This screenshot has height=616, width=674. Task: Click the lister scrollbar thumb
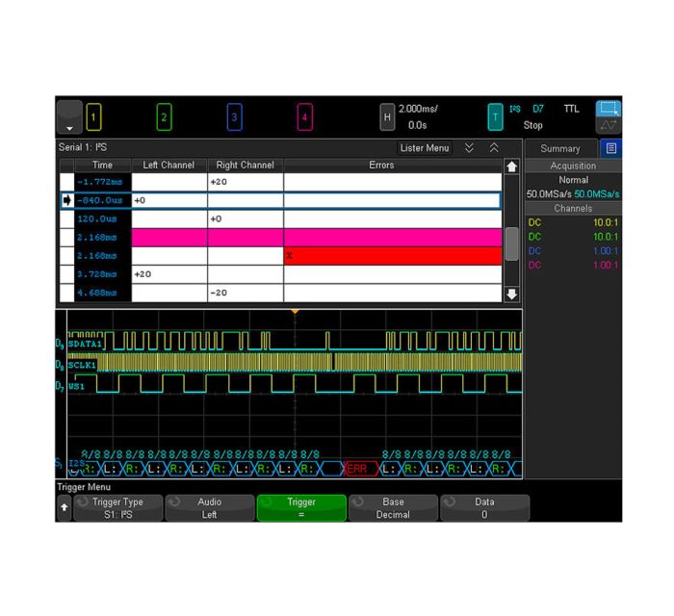pos(511,244)
